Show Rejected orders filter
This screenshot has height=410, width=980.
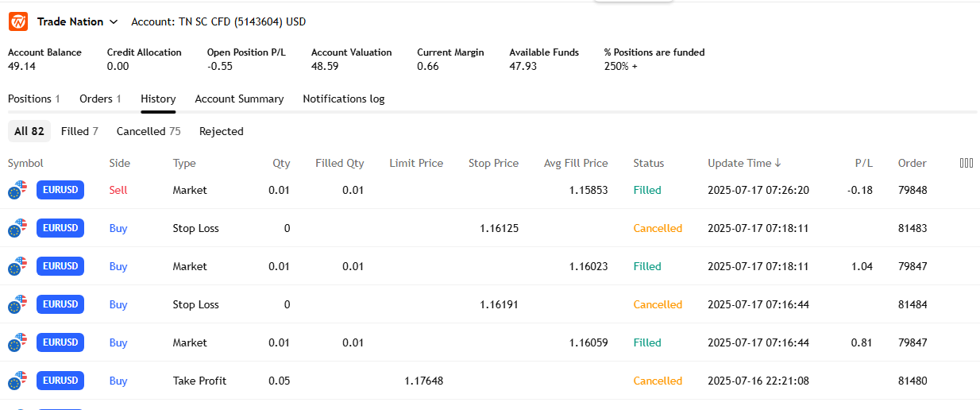221,131
